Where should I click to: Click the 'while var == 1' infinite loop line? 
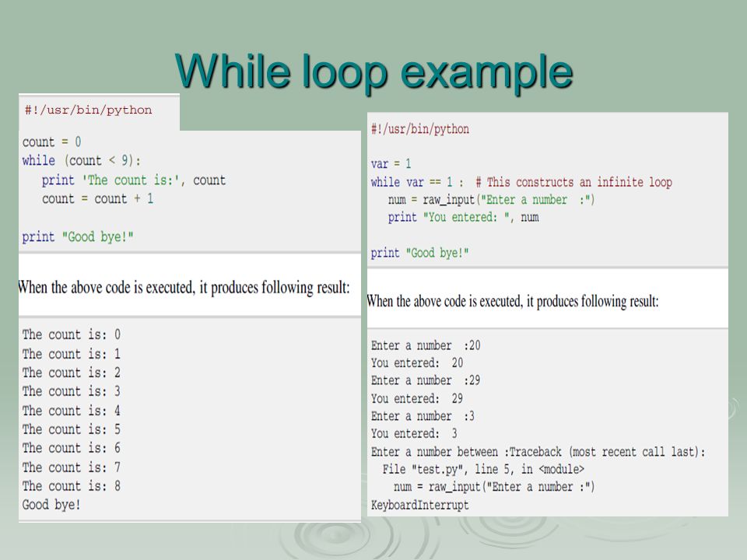[x=521, y=182]
